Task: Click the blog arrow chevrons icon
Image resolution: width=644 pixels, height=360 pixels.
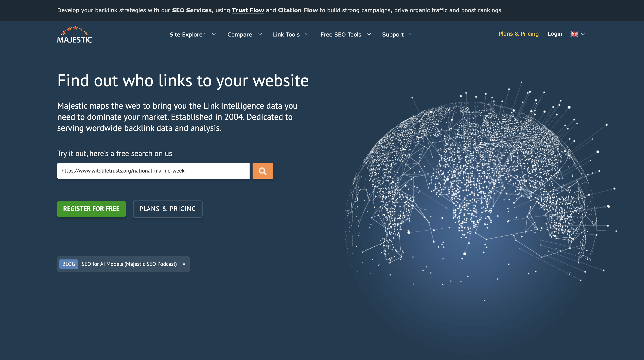Action: (x=184, y=264)
